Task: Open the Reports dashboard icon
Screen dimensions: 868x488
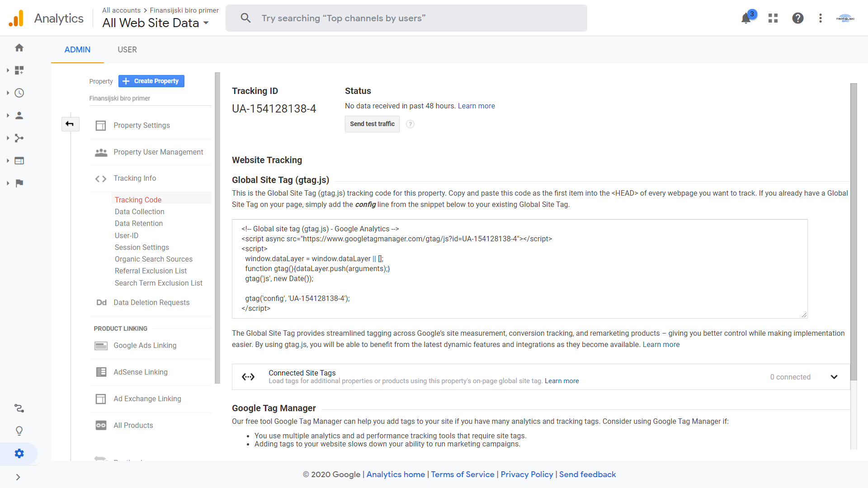Action: [19, 70]
